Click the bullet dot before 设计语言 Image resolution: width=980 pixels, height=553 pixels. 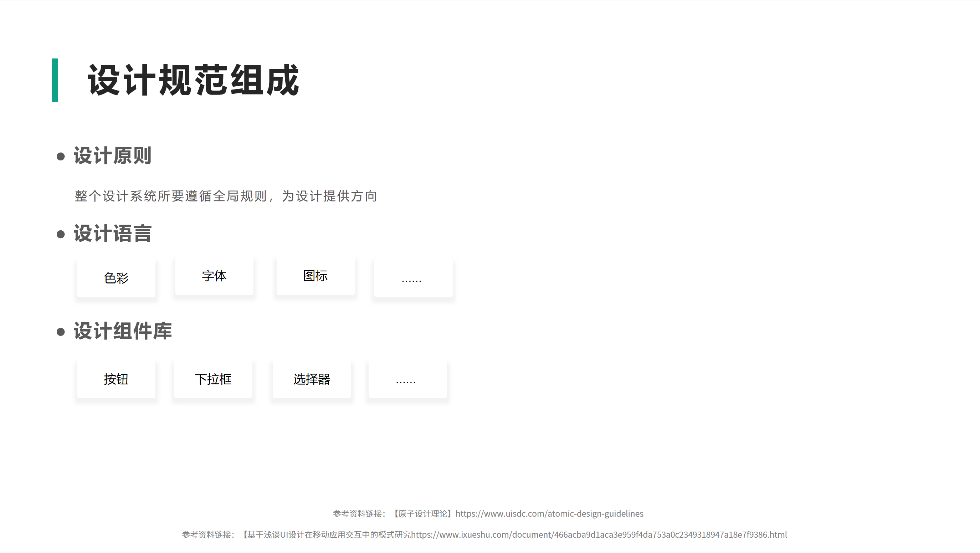61,234
